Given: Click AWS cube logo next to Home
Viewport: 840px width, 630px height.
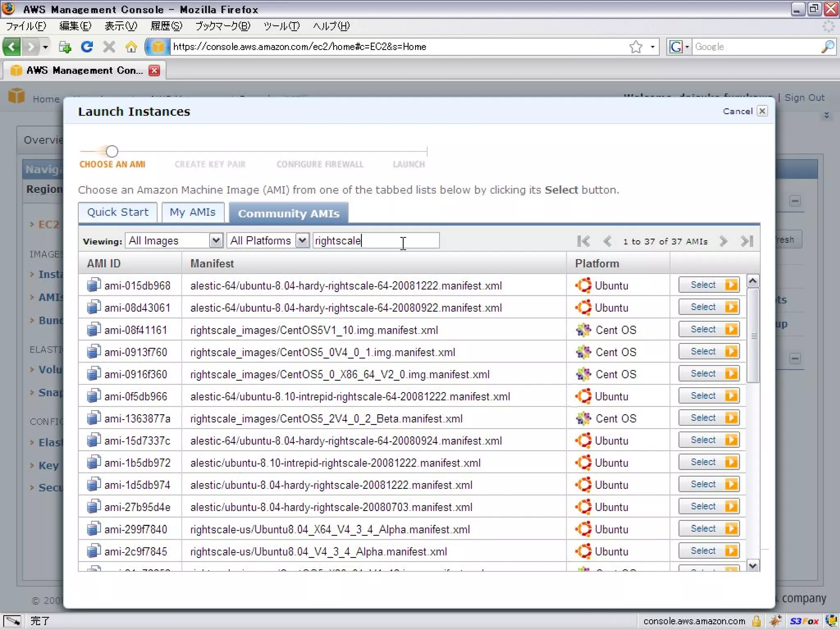Looking at the screenshot, I should 16,96.
